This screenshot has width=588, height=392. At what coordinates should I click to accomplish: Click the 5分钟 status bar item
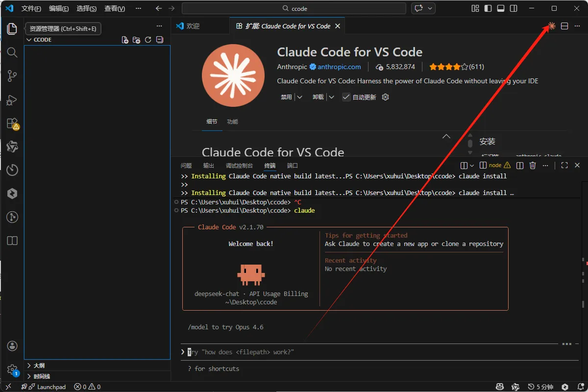click(541, 387)
